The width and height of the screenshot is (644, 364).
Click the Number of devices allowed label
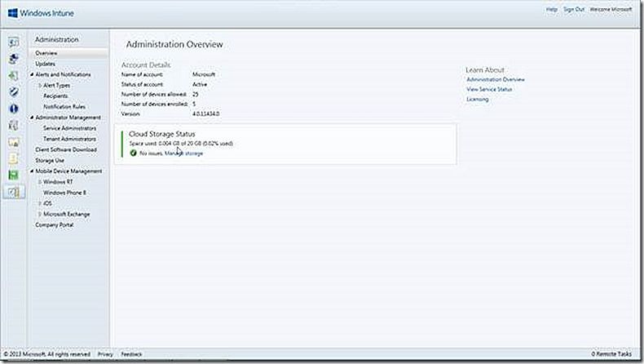coord(153,94)
